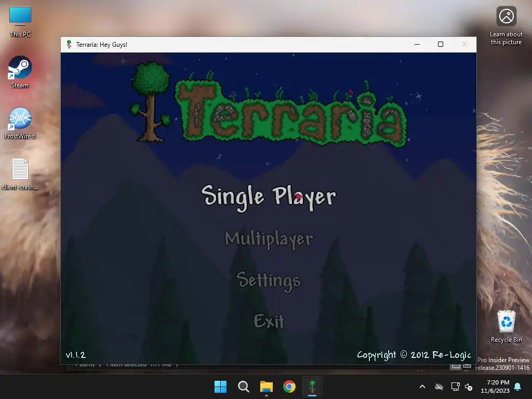Launch Google Chrome from taskbar
The width and height of the screenshot is (532, 399).
tap(289, 387)
